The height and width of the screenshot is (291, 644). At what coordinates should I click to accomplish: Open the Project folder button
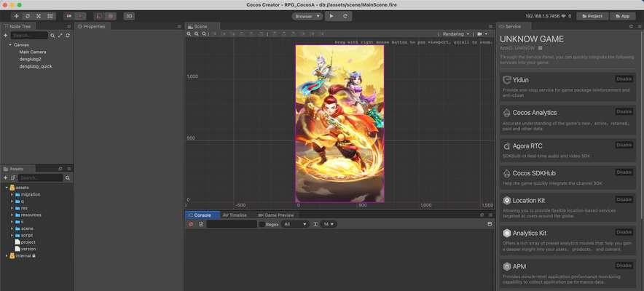pos(592,16)
